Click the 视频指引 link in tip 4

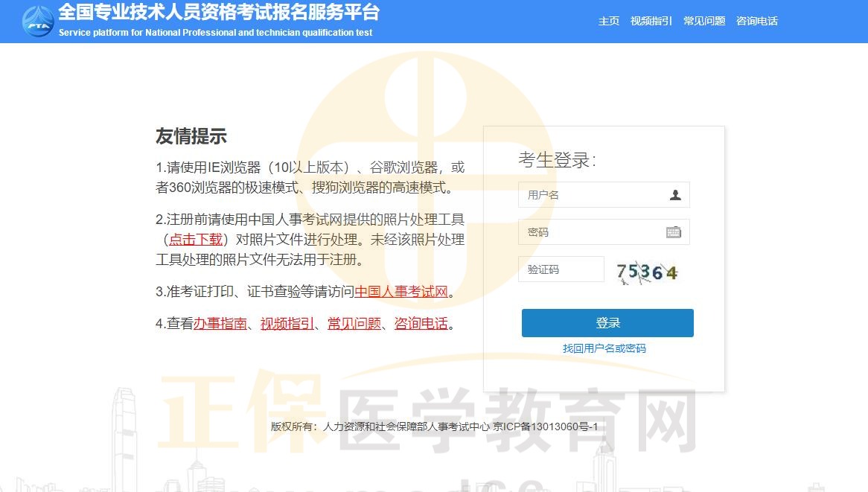(x=289, y=323)
